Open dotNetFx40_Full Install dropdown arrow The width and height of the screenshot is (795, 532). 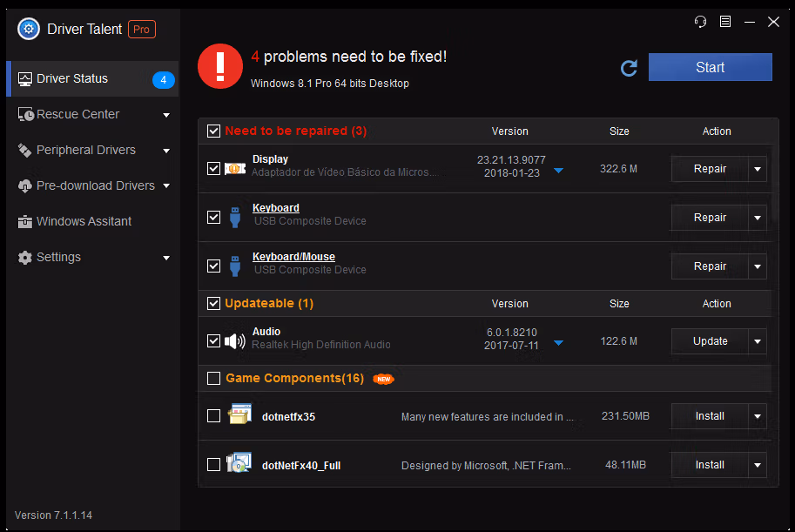pos(758,465)
